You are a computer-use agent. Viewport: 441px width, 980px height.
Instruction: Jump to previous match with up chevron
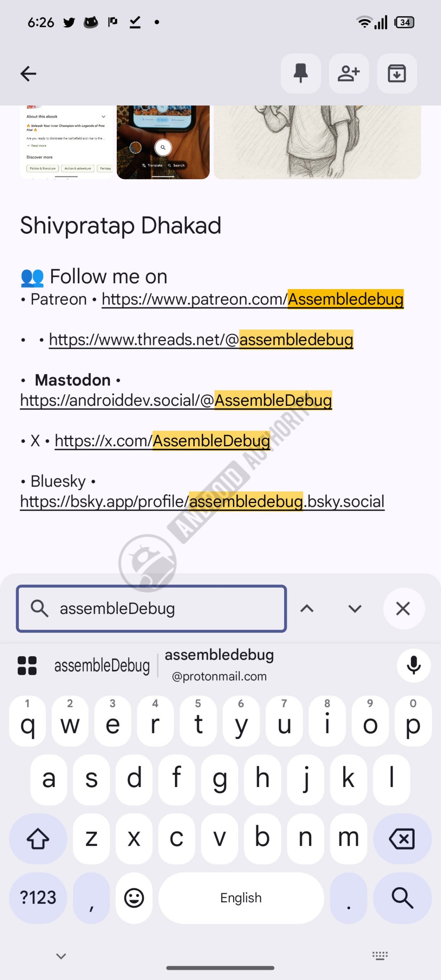click(307, 608)
